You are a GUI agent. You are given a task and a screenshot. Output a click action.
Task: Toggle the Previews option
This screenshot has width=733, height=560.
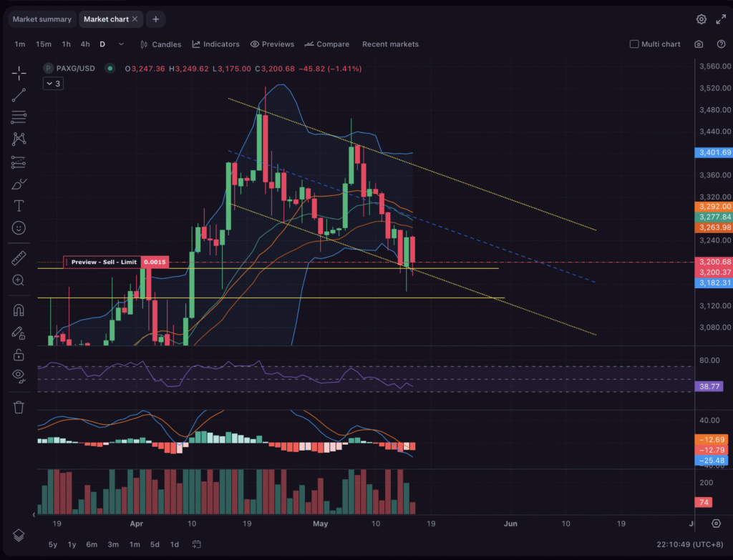click(272, 44)
